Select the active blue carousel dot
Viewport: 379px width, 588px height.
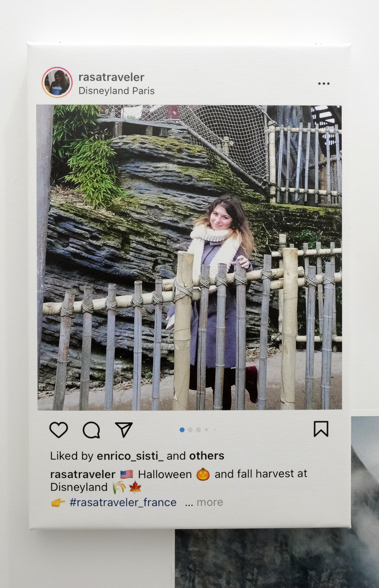(182, 430)
